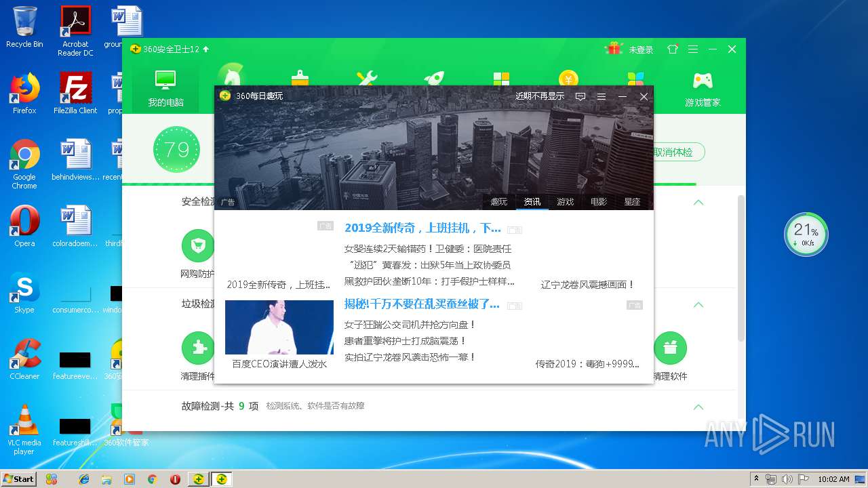The height and width of the screenshot is (488, 868).
Task: Open news 黑救护团伙垄断10年
Action: pyautogui.click(x=429, y=281)
